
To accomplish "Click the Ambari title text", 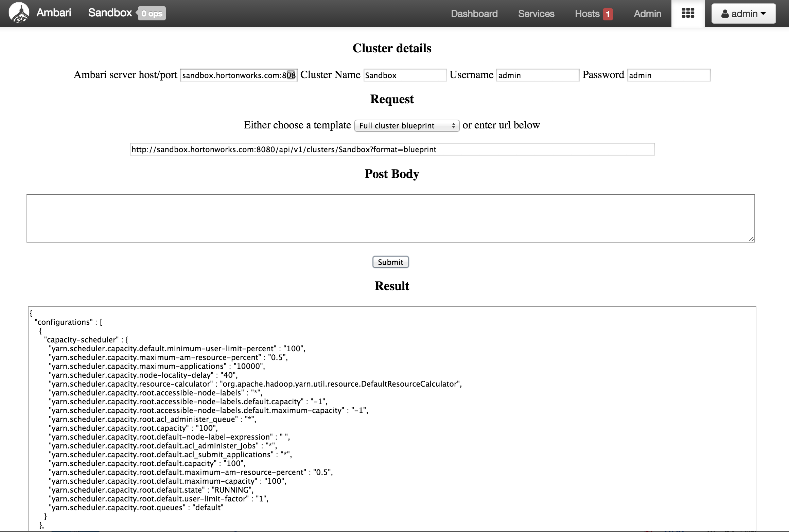I will click(x=54, y=13).
